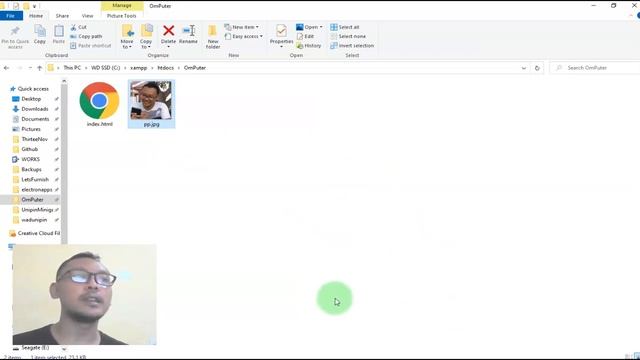Open the Move to dropdown

[127, 37]
